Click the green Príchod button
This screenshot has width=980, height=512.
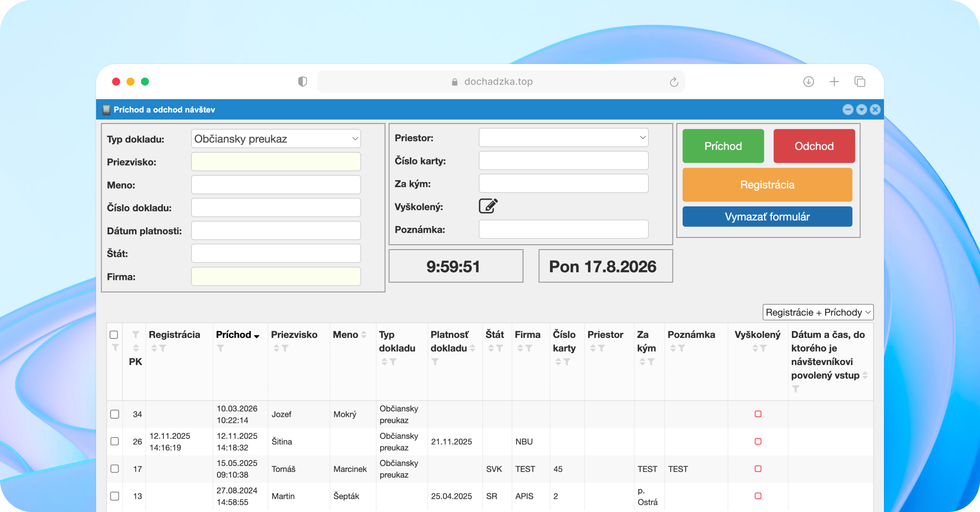723,146
